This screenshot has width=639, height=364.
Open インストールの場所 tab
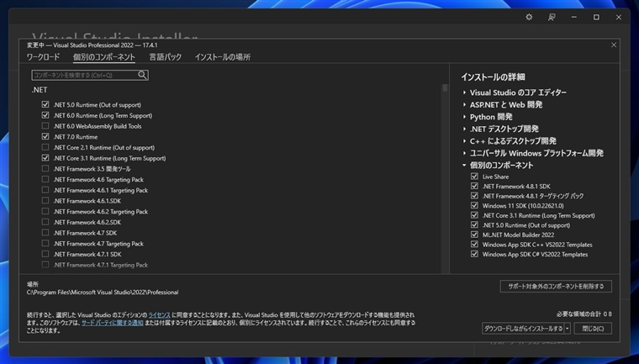(x=223, y=57)
